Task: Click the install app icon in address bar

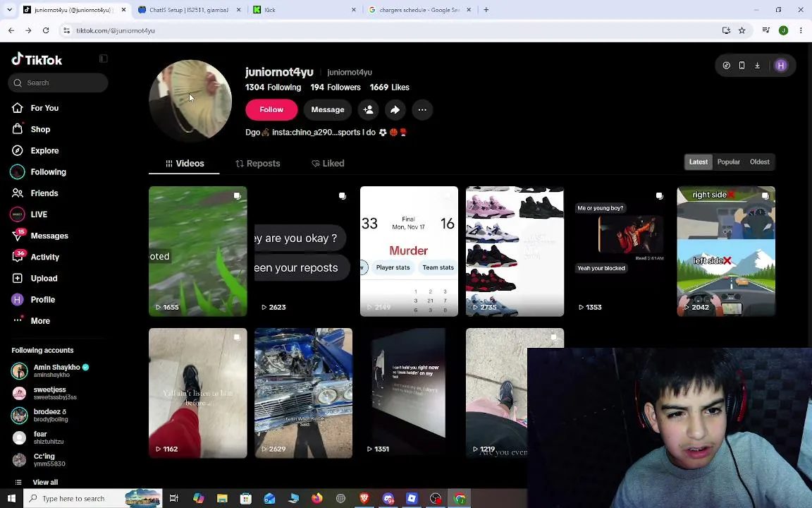Action: (726, 30)
